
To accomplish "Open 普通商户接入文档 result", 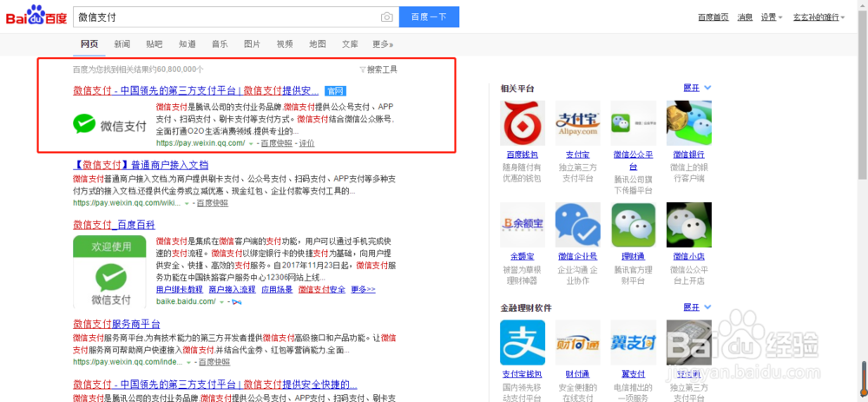I will [x=141, y=165].
